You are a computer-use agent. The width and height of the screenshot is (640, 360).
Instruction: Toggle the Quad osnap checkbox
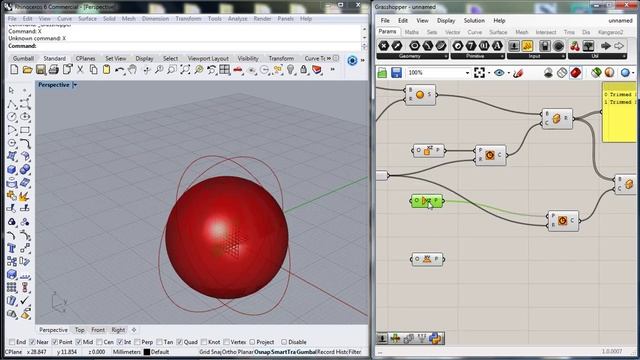pyautogui.click(x=180, y=342)
